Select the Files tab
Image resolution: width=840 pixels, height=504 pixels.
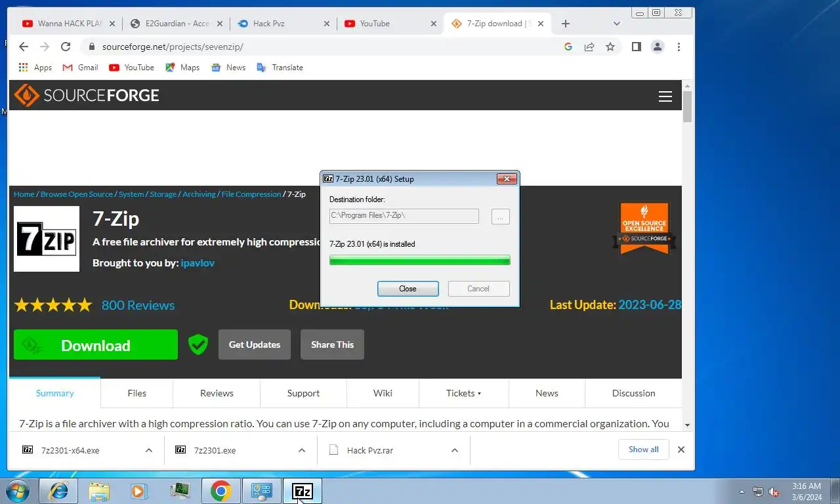pyautogui.click(x=136, y=393)
